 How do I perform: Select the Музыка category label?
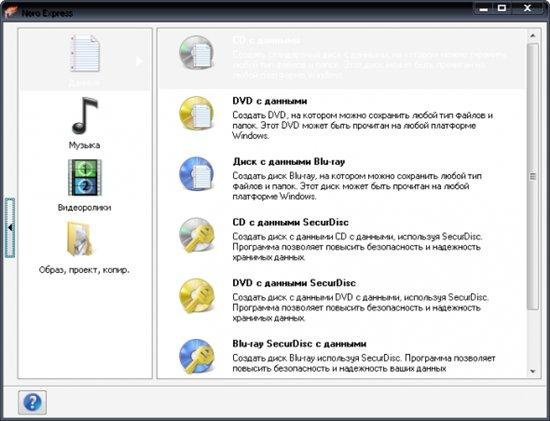85,145
